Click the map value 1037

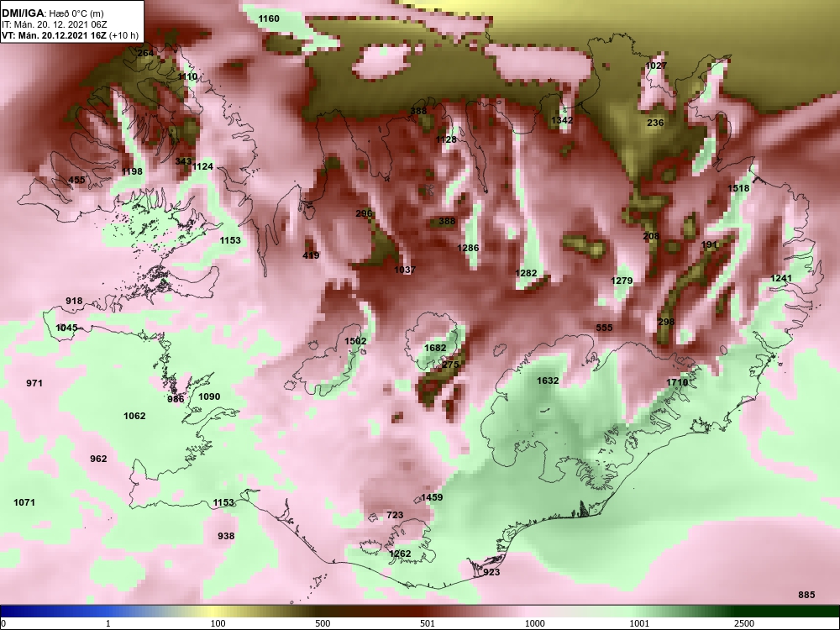tap(405, 270)
